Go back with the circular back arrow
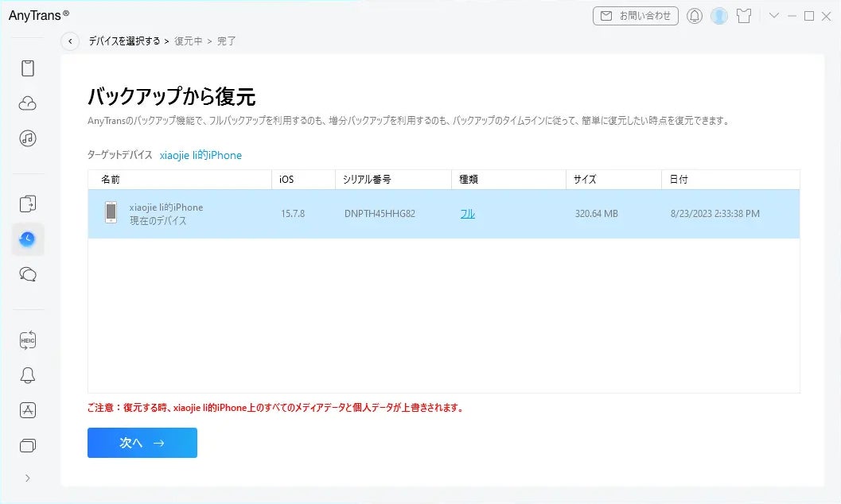Screen dimensions: 841x504 coord(70,41)
